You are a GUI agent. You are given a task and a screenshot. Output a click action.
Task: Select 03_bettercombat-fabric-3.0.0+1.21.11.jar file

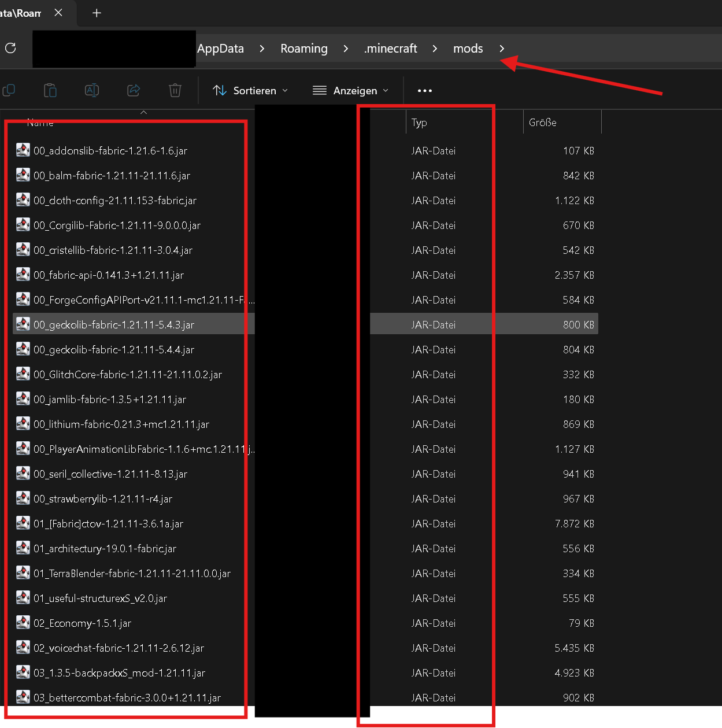(127, 698)
